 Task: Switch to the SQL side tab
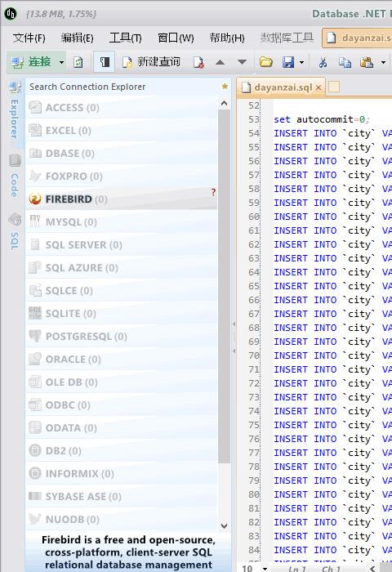click(x=14, y=231)
